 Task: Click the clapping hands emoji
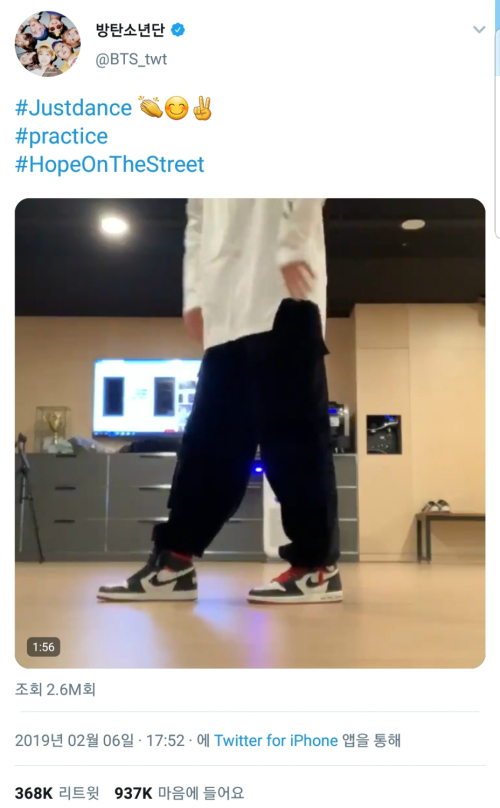click(x=151, y=108)
